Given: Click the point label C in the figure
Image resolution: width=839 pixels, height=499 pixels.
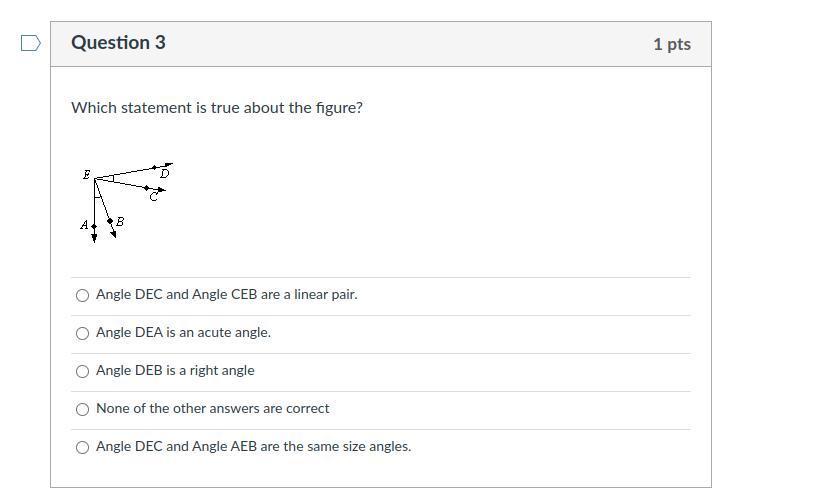Looking at the screenshot, I should tap(153, 197).
